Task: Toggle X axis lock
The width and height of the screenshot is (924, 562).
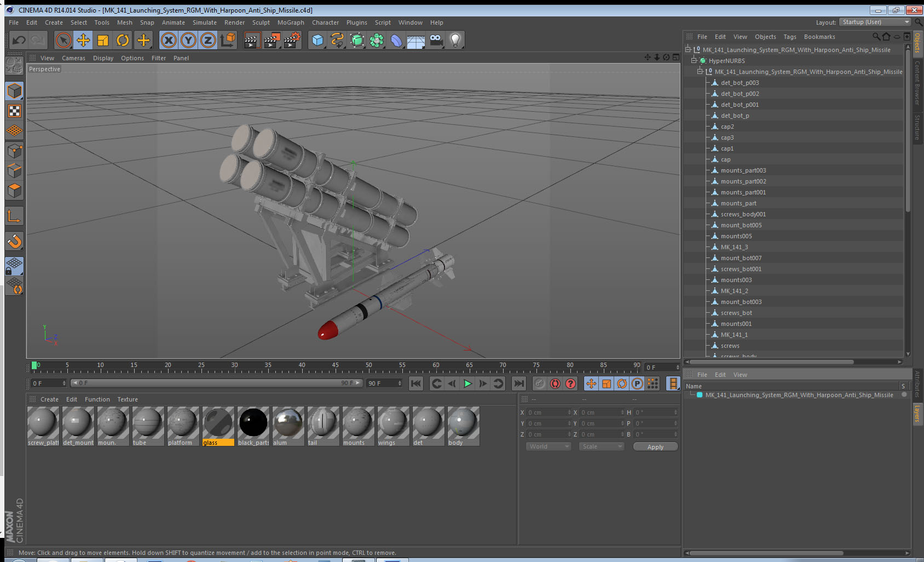Action: tap(169, 40)
